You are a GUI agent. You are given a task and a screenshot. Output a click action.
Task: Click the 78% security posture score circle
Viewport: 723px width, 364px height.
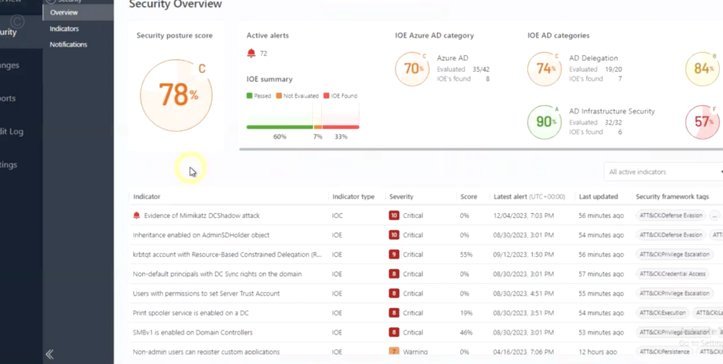[x=176, y=95]
